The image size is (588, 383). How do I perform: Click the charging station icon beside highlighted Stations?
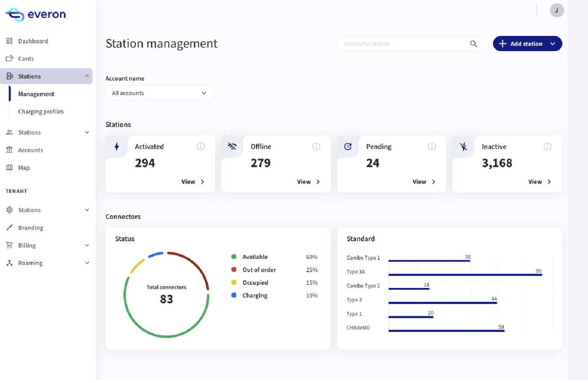click(9, 76)
